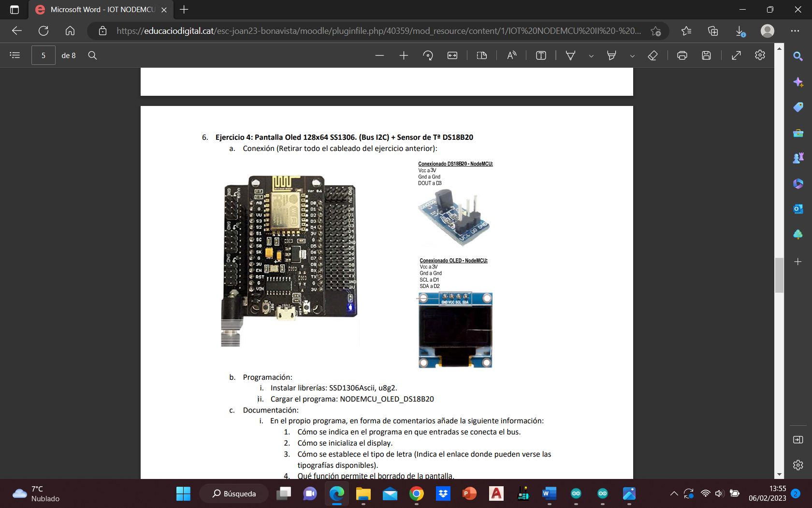Mute system audio via volume icon
The width and height of the screenshot is (812, 508).
click(x=719, y=493)
